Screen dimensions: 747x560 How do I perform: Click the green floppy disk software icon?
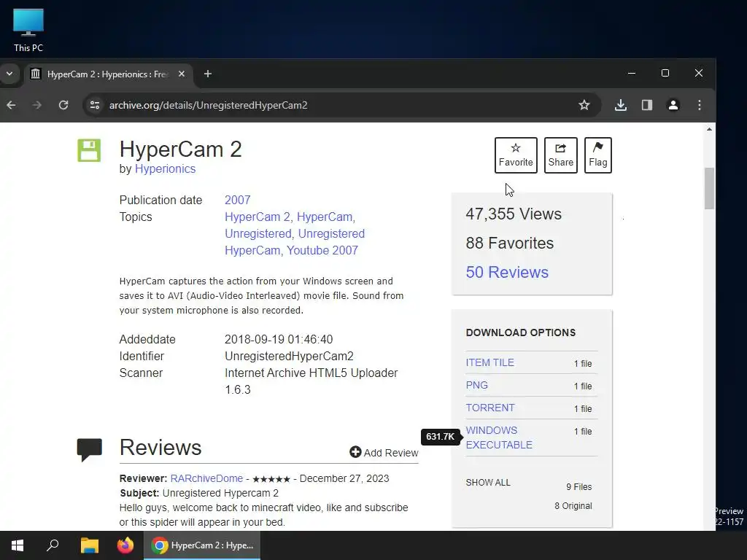(89, 150)
